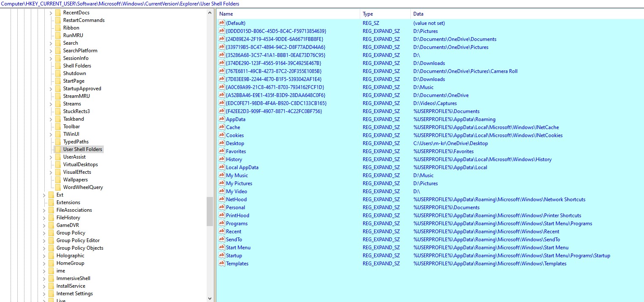This screenshot has height=302, width=644.
Task: Click the tree pane scroll up arrow
Action: coord(210,13)
